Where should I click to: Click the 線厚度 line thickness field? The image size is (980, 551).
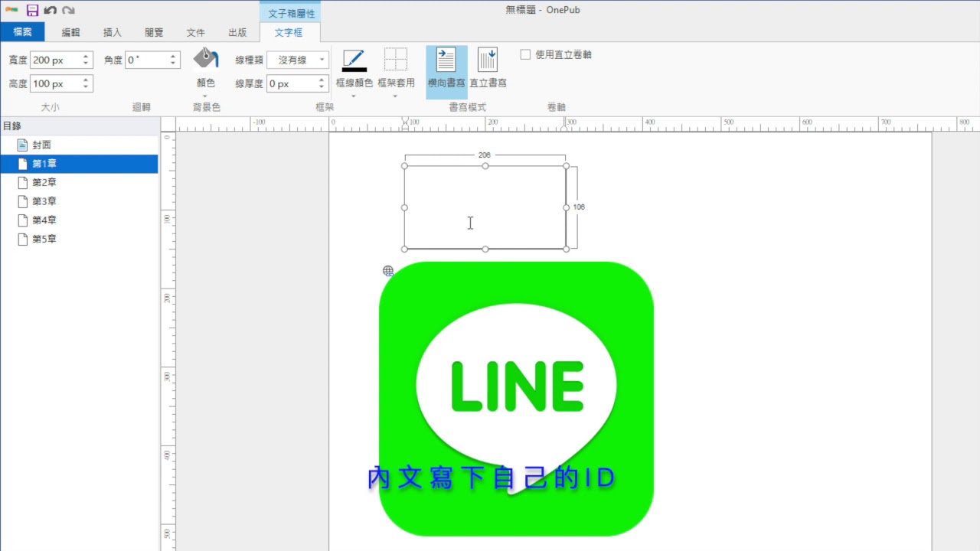pyautogui.click(x=291, y=83)
